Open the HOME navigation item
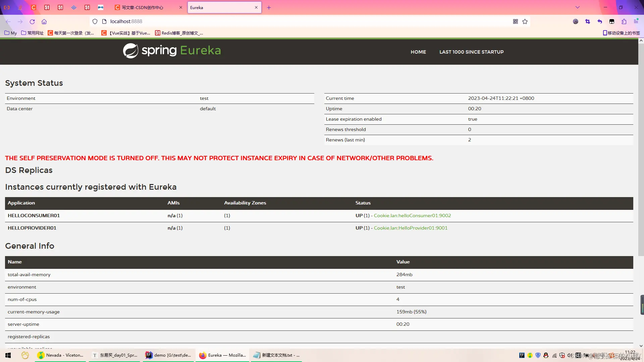 (x=418, y=52)
